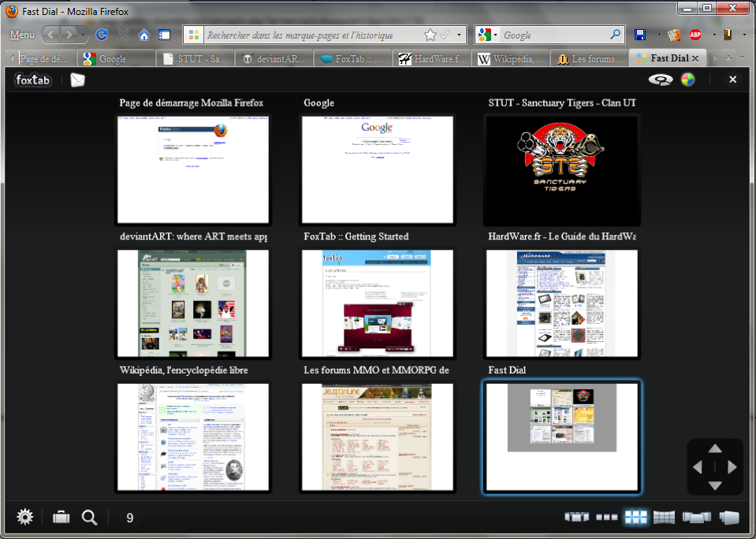Screen dimensions: 756x539
Task: Open FoxTab search magnifier
Action: [90, 517]
